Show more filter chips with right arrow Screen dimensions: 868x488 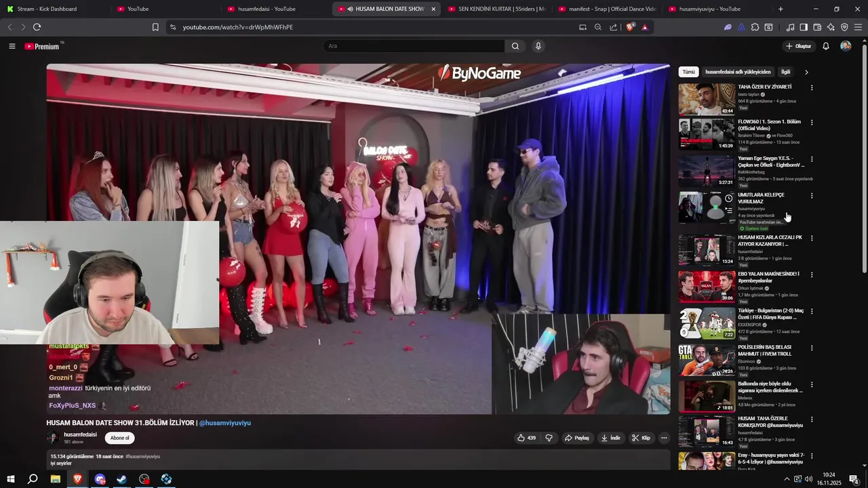tap(806, 72)
